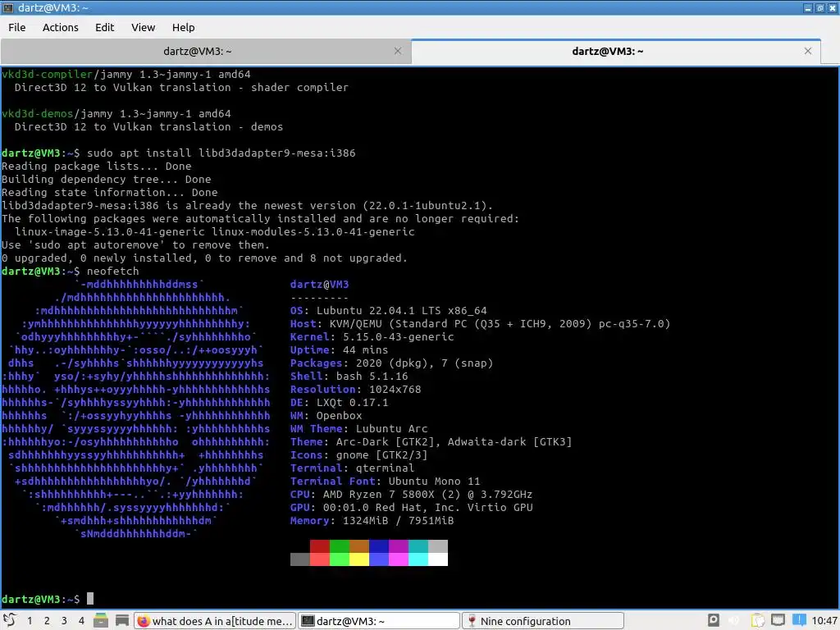The width and height of the screenshot is (840, 630).
Task: Open the file manager launcher in panel
Action: pyautogui.click(x=101, y=620)
